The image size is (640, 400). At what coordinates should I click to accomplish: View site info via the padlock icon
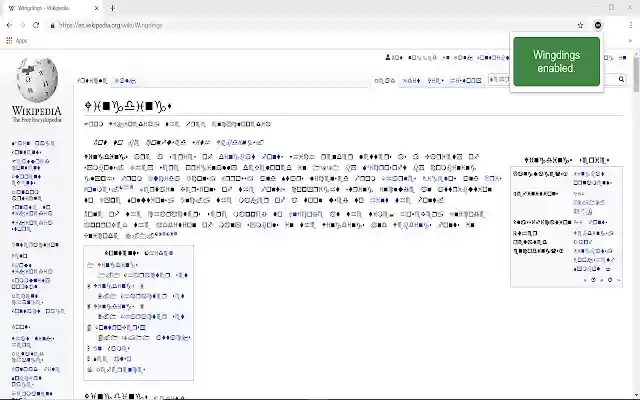(52, 25)
